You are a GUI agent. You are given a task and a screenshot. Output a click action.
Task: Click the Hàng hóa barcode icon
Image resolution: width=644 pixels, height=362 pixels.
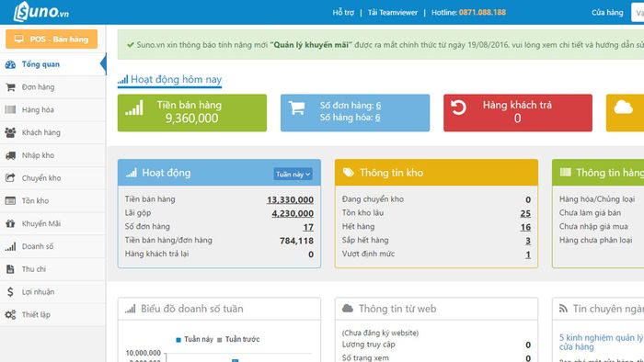click(x=10, y=109)
